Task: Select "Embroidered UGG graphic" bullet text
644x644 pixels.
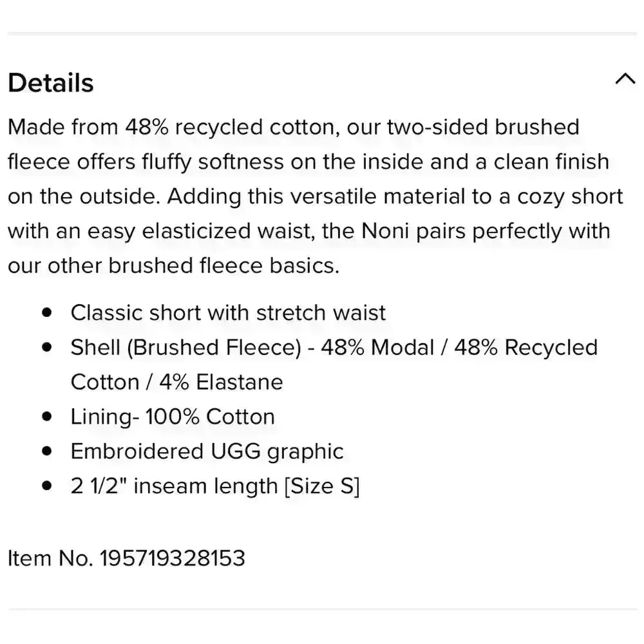Action: [207, 451]
